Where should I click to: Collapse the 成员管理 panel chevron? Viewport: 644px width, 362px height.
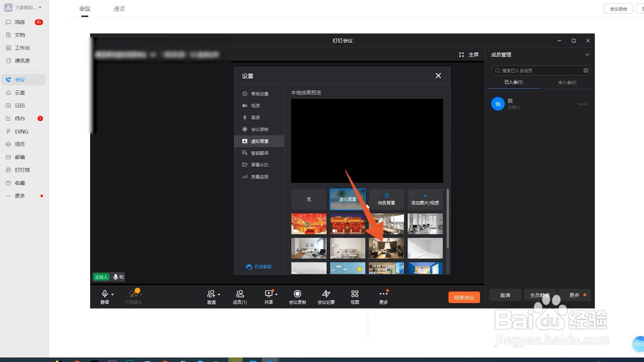587,55
